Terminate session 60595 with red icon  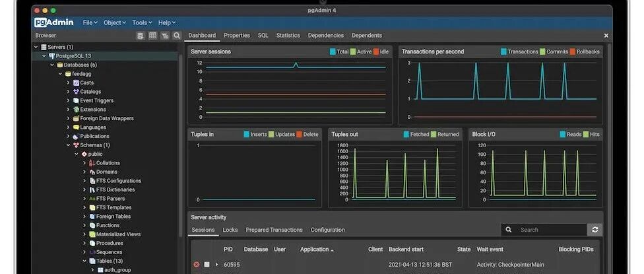coord(197,265)
